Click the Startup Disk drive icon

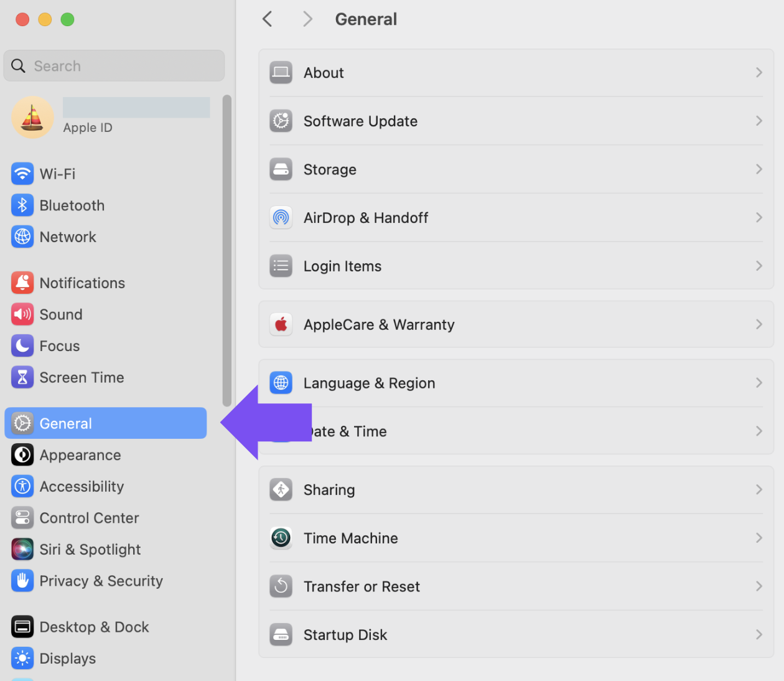[281, 635]
